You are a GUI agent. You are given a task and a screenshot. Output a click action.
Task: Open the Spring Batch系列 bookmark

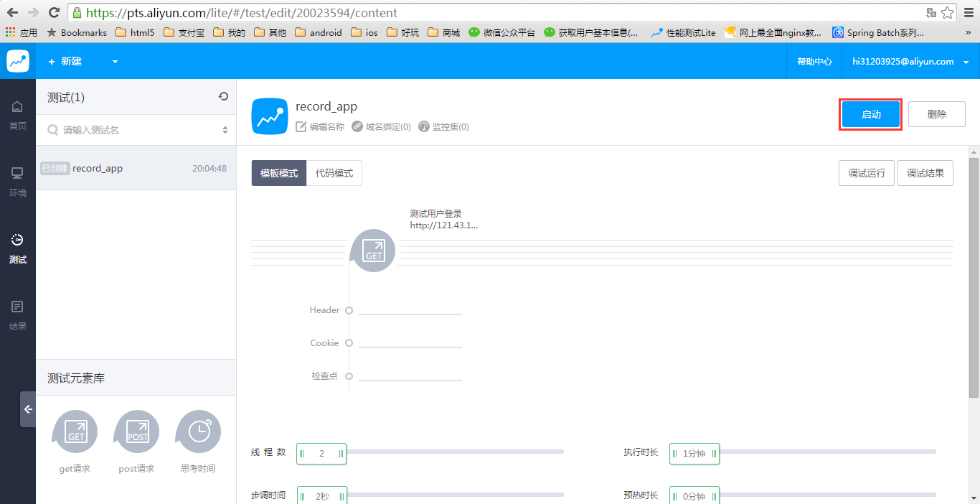click(878, 32)
